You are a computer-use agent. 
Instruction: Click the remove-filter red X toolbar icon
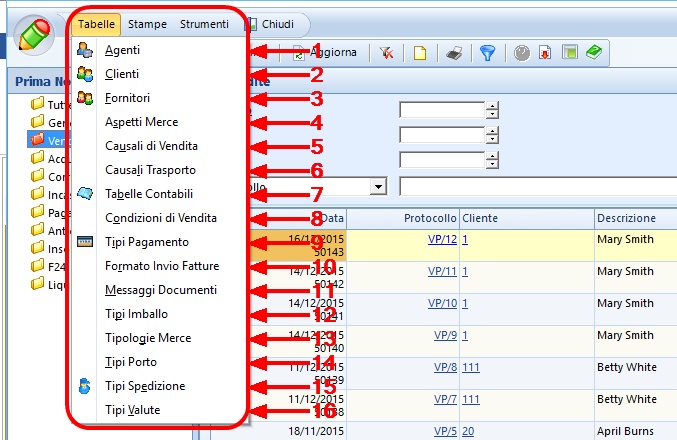coord(386,52)
